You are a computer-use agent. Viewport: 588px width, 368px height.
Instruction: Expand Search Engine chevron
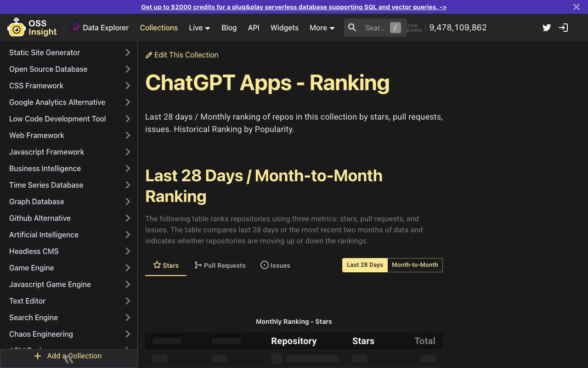[128, 317]
